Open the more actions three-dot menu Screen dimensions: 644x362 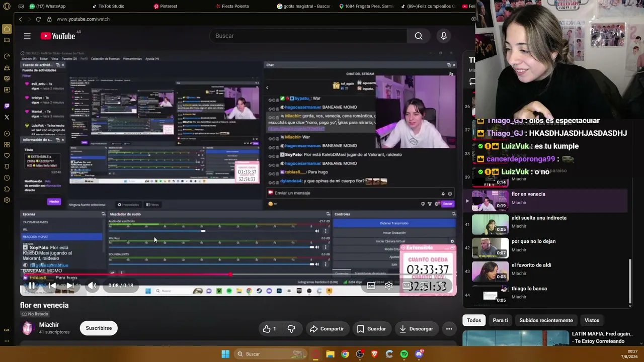pos(449,329)
